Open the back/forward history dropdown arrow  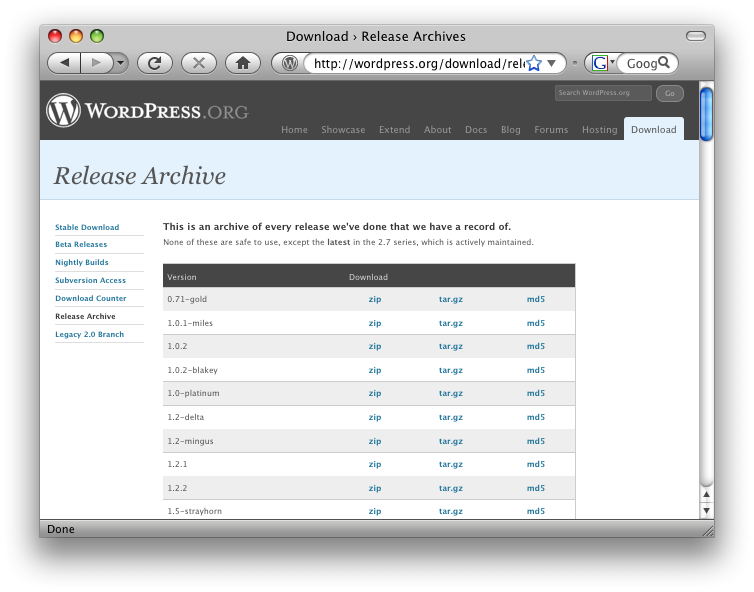[x=121, y=63]
